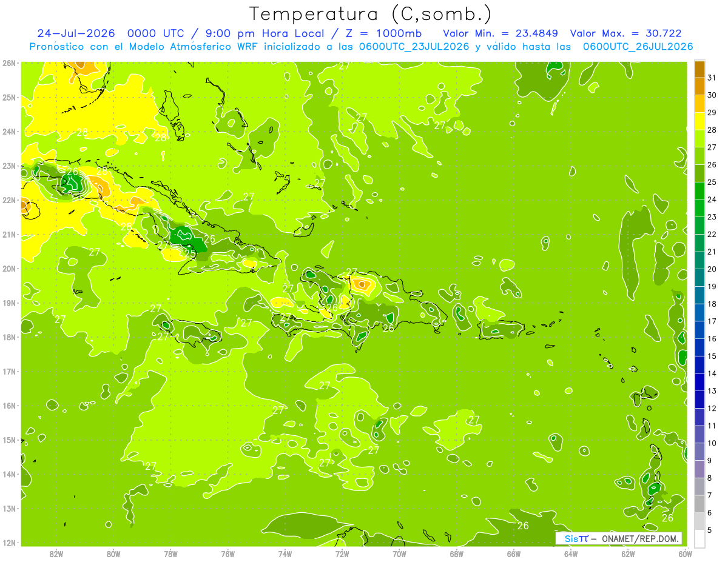Viewport: 728px width, 562px height.
Task: Click the 'Valor Min. = 23.4849' value
Action: coord(500,33)
